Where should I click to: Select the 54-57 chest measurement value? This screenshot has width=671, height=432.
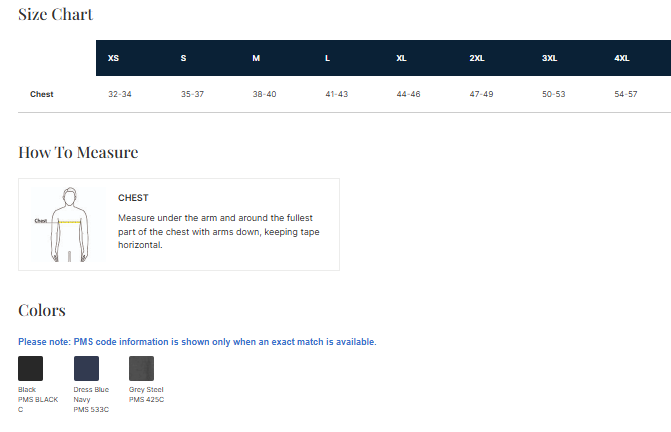tap(625, 94)
